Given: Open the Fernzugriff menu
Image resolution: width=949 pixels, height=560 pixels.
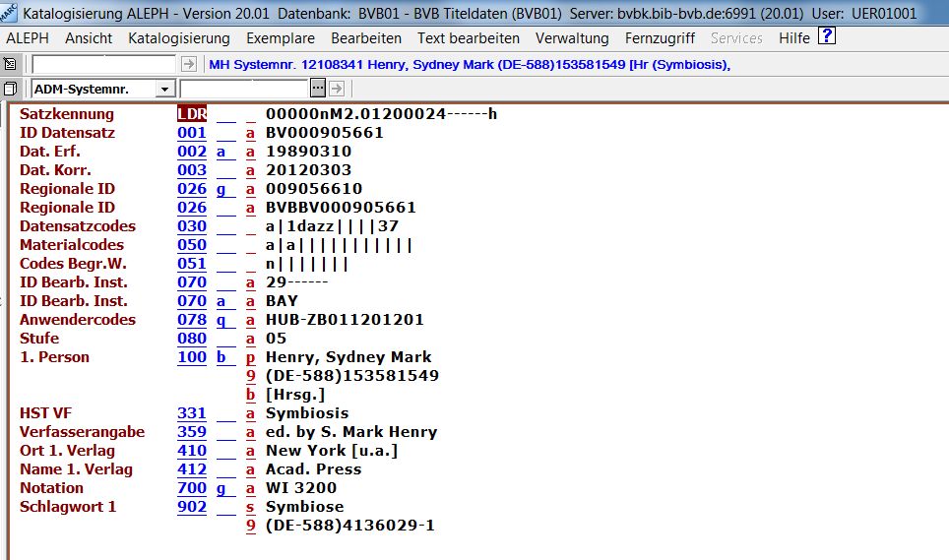Looking at the screenshot, I should pos(659,38).
